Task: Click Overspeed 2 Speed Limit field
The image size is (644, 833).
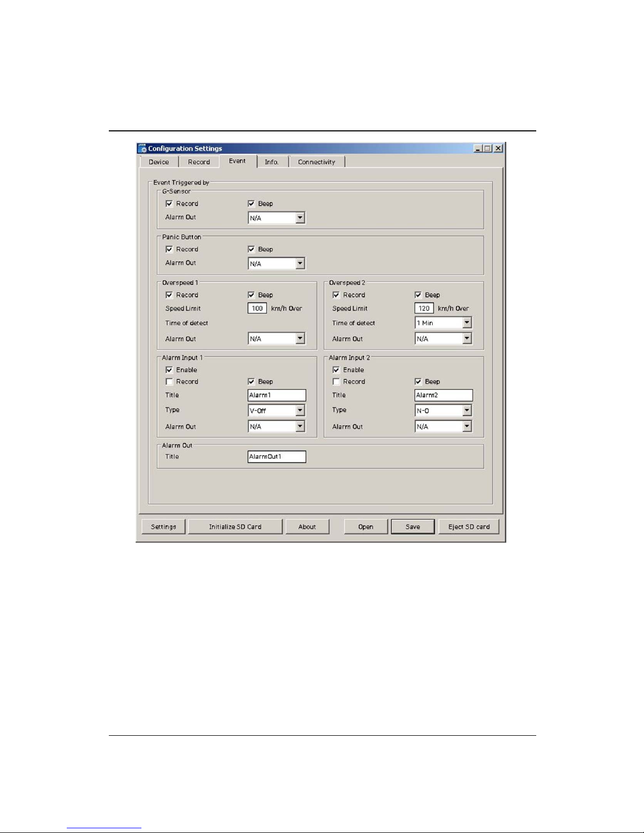Action: 424,308
